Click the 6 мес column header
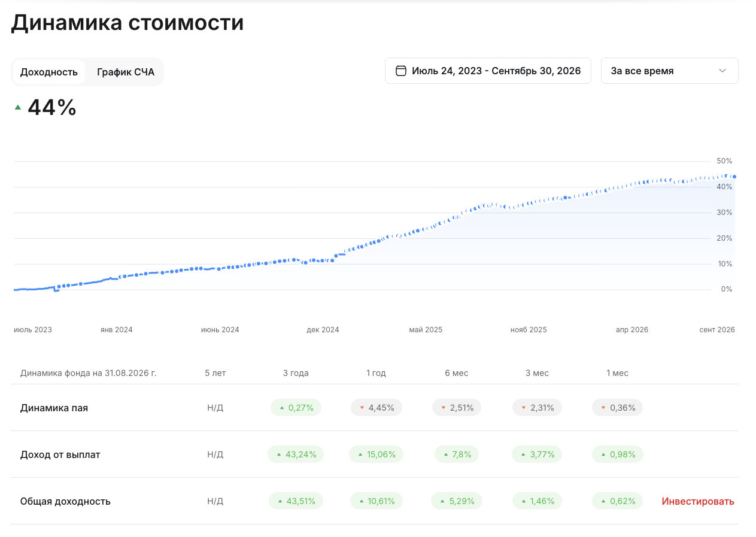 coord(457,373)
